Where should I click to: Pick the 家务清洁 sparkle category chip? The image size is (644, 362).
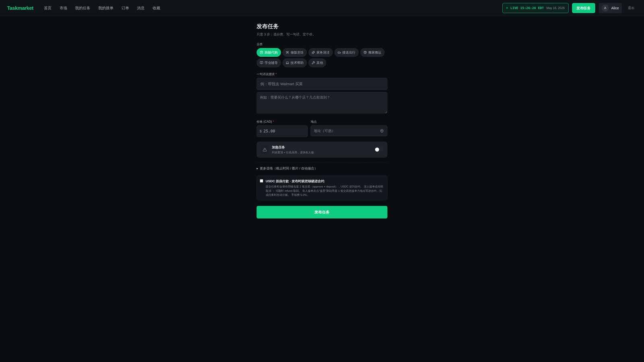point(320,52)
